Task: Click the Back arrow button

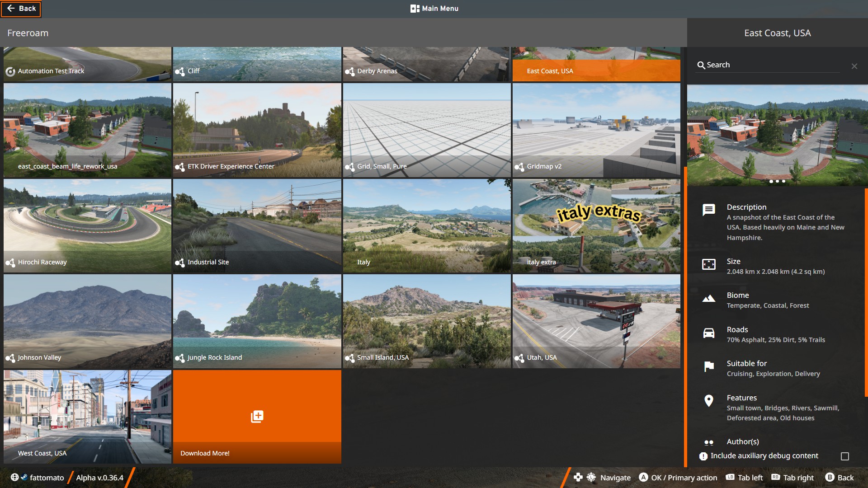Action: pos(21,9)
